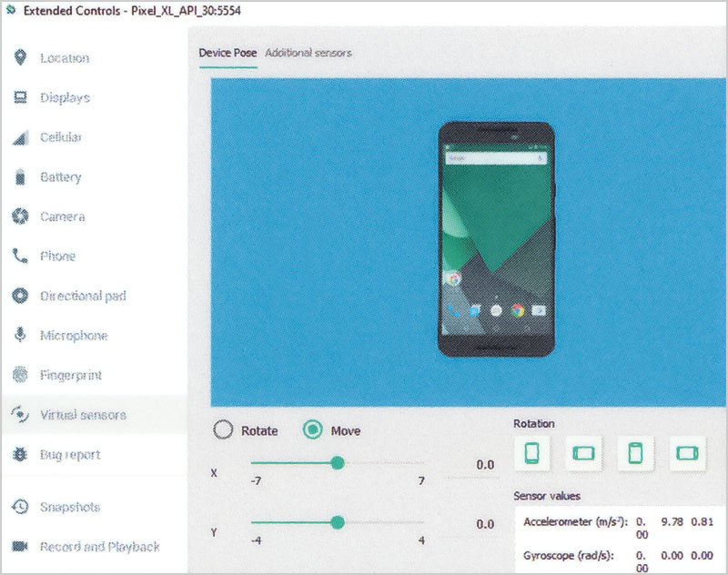Click the Snapshots clock icon
The width and height of the screenshot is (728, 575).
pos(20,507)
